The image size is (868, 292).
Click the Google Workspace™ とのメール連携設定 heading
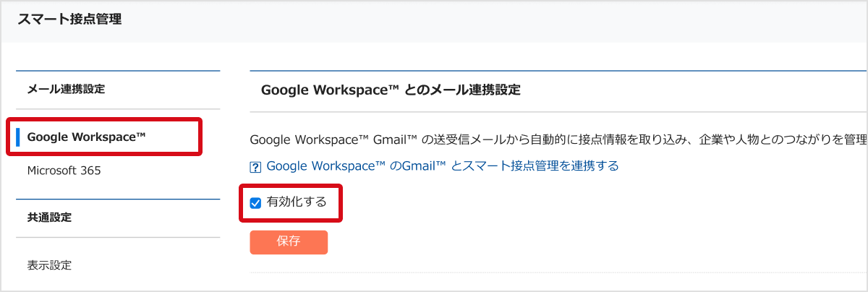390,90
